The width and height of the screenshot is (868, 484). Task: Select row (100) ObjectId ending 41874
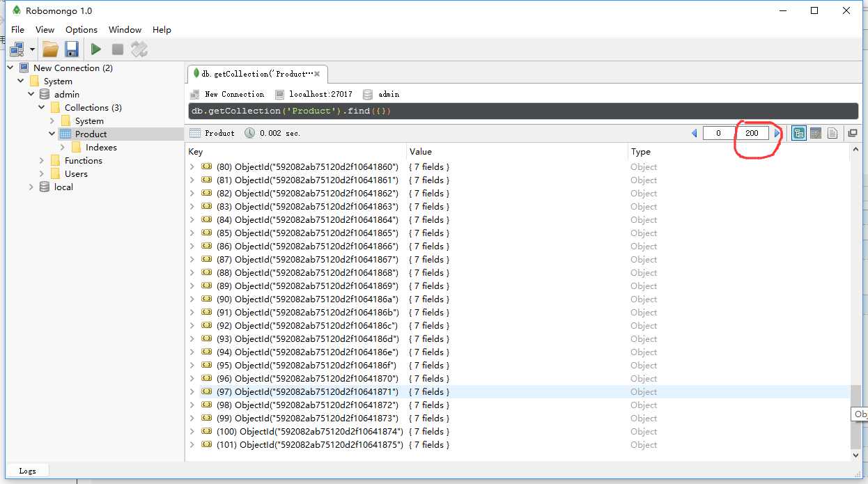(x=310, y=432)
